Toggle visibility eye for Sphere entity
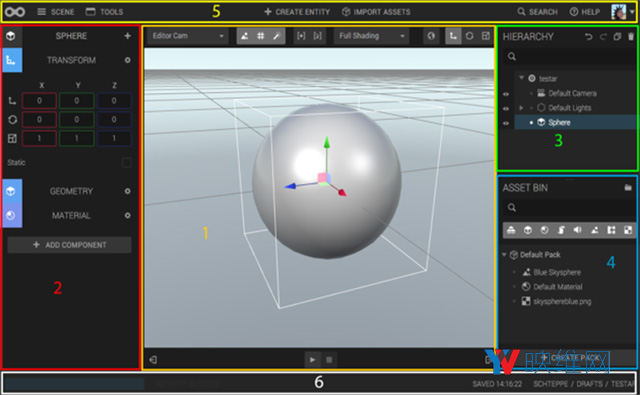This screenshot has height=395, width=640. (x=506, y=123)
